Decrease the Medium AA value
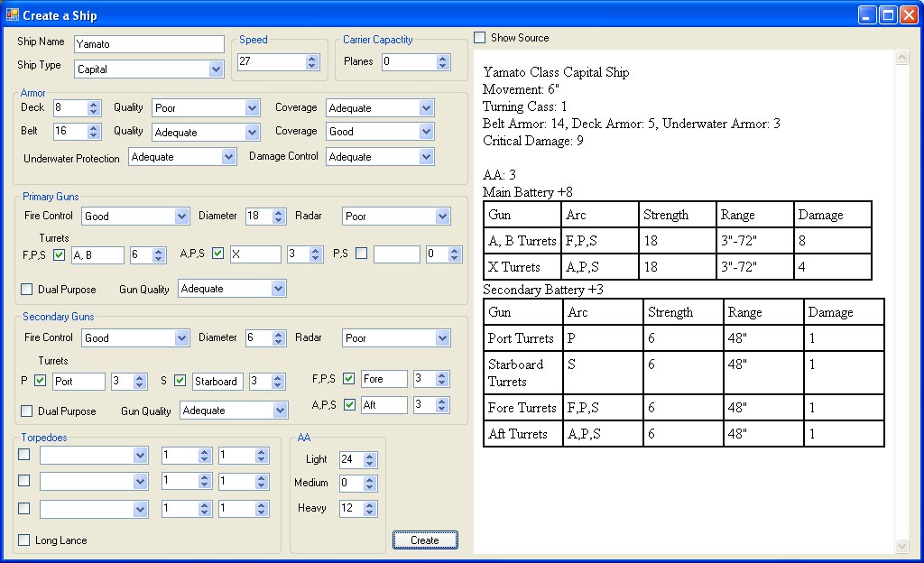Image resolution: width=924 pixels, height=563 pixels. (x=369, y=487)
